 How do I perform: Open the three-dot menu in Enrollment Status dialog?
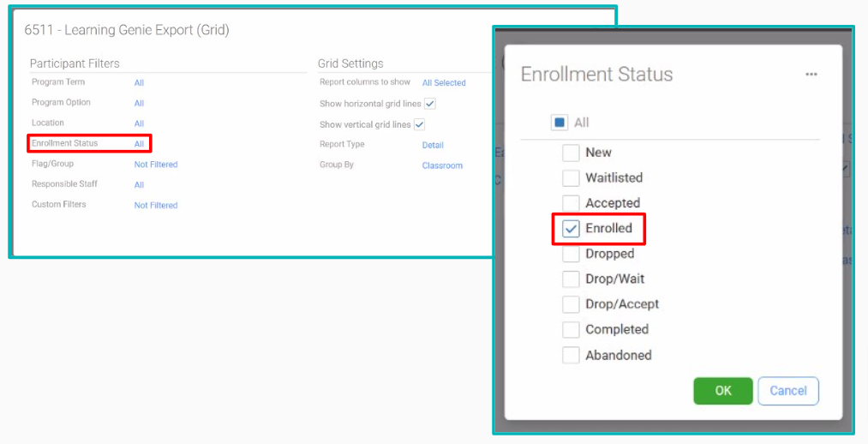pos(811,75)
